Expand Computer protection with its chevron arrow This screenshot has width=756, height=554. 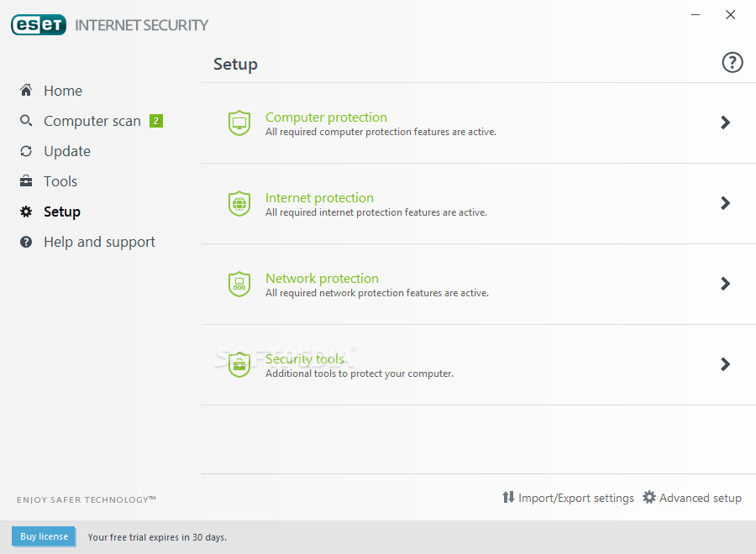click(725, 123)
